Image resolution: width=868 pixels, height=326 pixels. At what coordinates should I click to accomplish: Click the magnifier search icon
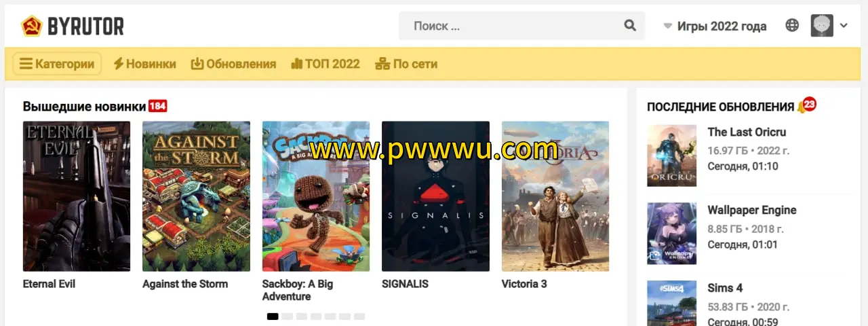point(630,26)
